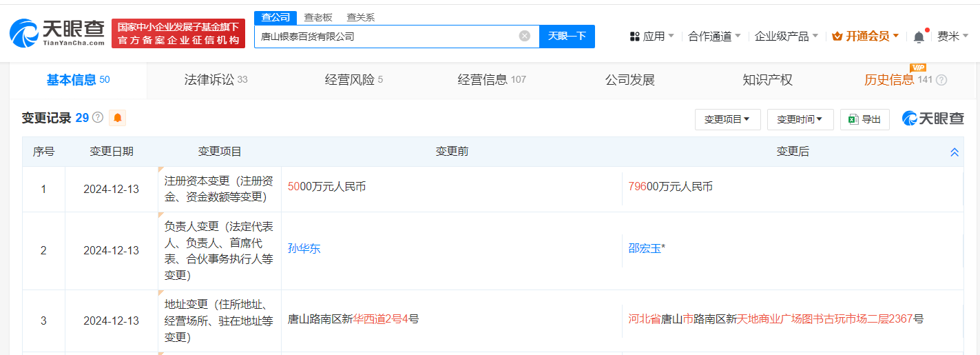Open 邵宏玉 person link
The height and width of the screenshot is (355, 980).
click(x=645, y=248)
